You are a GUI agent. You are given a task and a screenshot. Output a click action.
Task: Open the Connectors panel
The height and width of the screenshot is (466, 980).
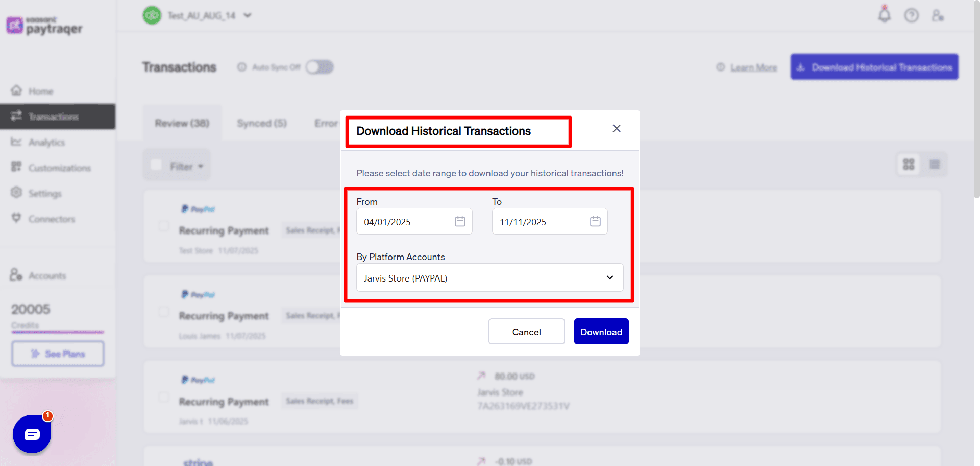point(51,219)
